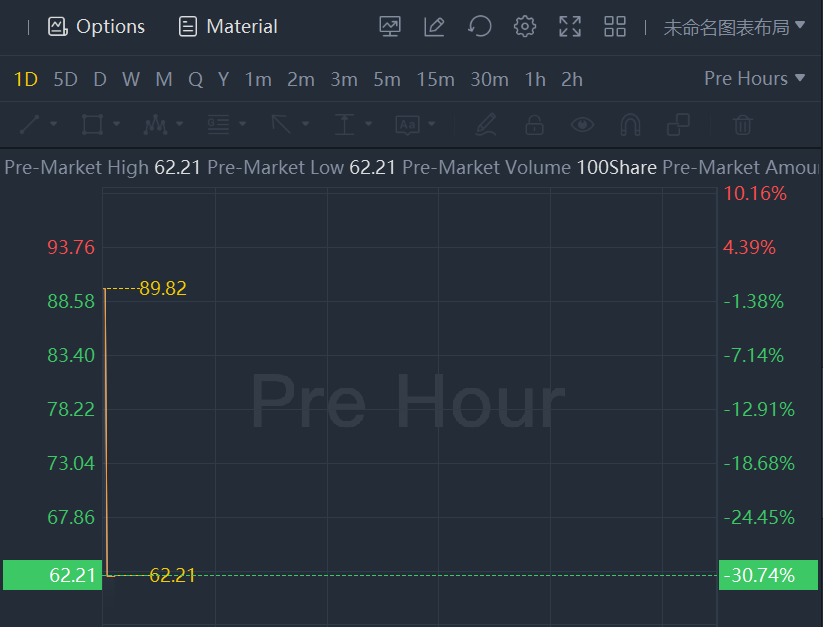
Task: Toggle drawing lock with the padlock icon
Action: tap(535, 125)
